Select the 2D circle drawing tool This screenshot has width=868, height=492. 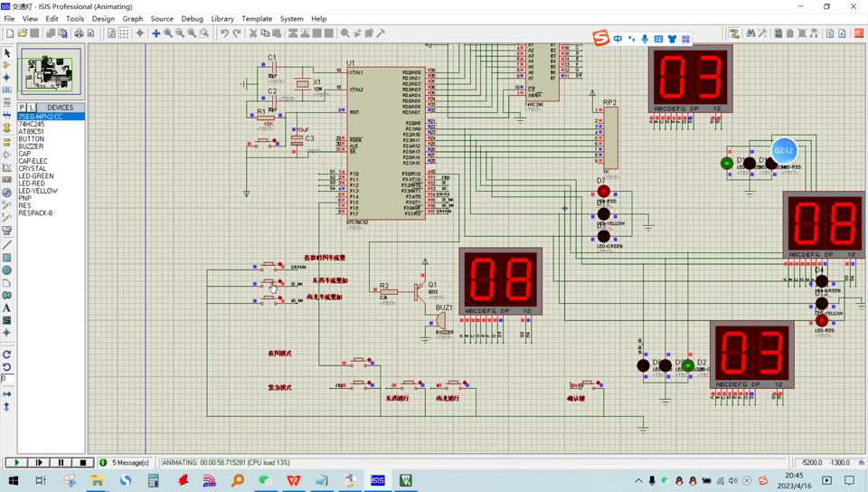(x=7, y=270)
